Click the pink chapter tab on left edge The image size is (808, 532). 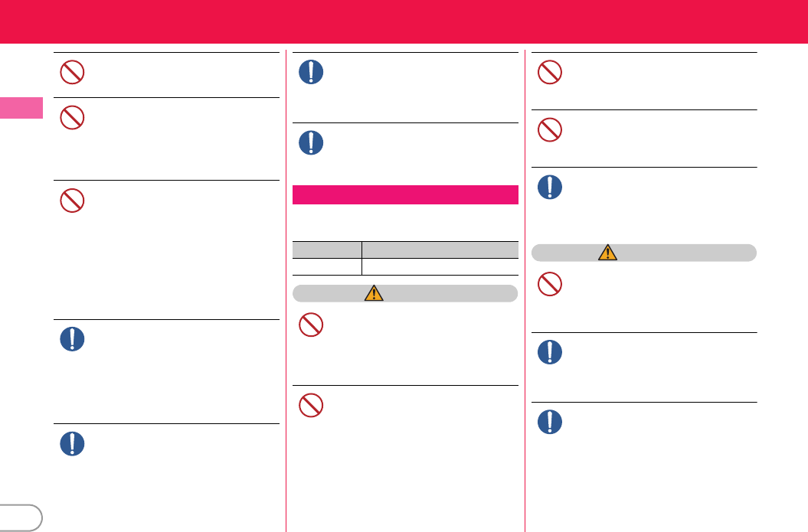point(21,107)
